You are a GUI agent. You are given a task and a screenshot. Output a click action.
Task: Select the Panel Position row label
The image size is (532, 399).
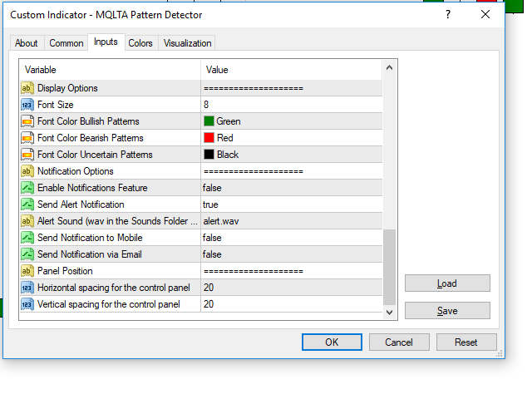(x=65, y=271)
